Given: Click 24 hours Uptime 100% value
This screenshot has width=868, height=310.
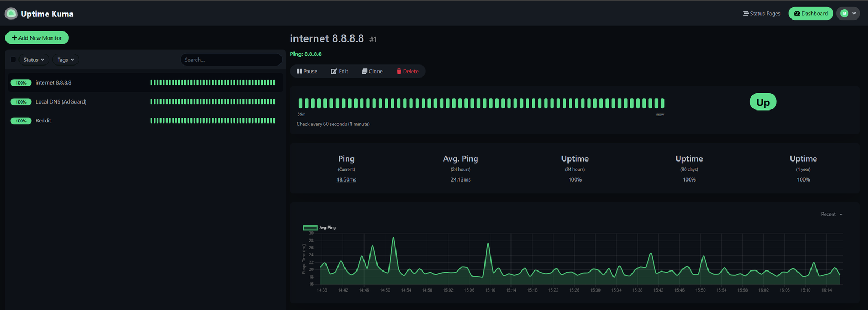Looking at the screenshot, I should [575, 179].
